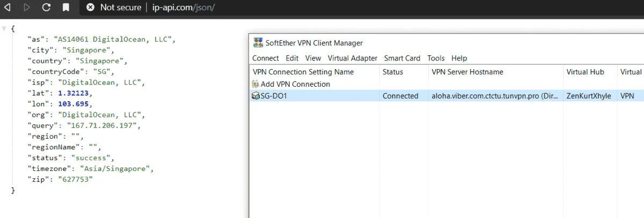Screen dimensions: 644x218
Task: Reload the ip-api.com page
Action: tap(46, 7)
